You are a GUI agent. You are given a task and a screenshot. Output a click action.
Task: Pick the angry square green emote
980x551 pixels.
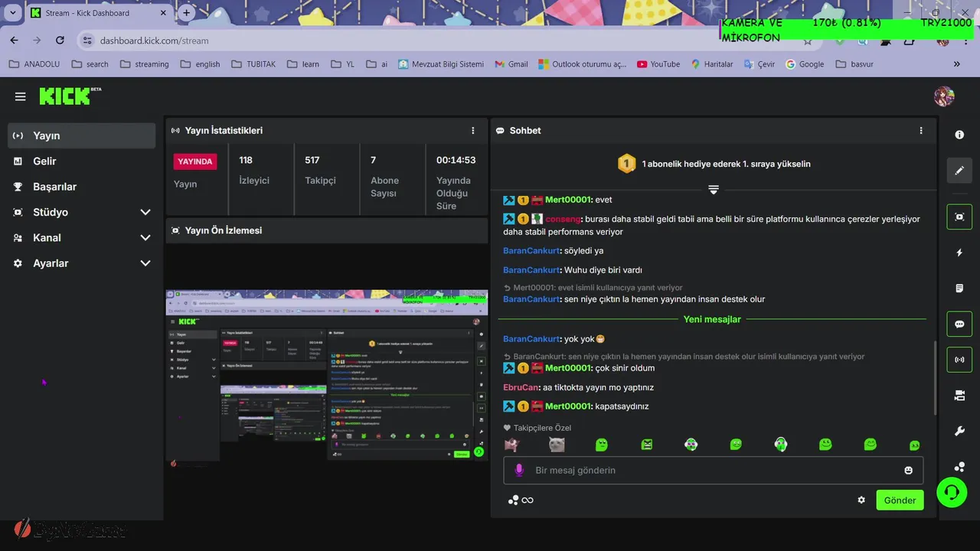point(647,445)
